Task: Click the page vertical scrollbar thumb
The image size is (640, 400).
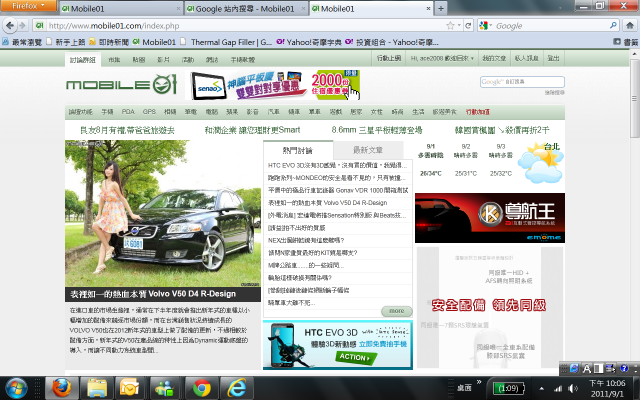Action: [634, 99]
